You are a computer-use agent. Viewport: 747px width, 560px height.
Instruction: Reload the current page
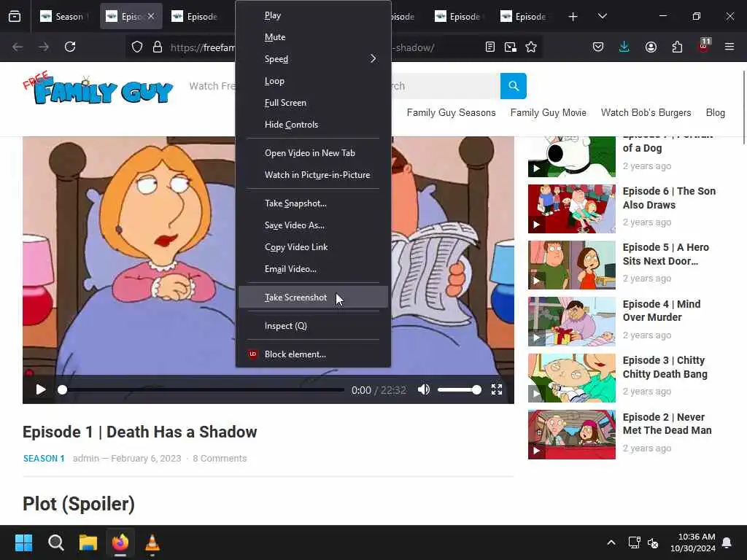tap(70, 47)
